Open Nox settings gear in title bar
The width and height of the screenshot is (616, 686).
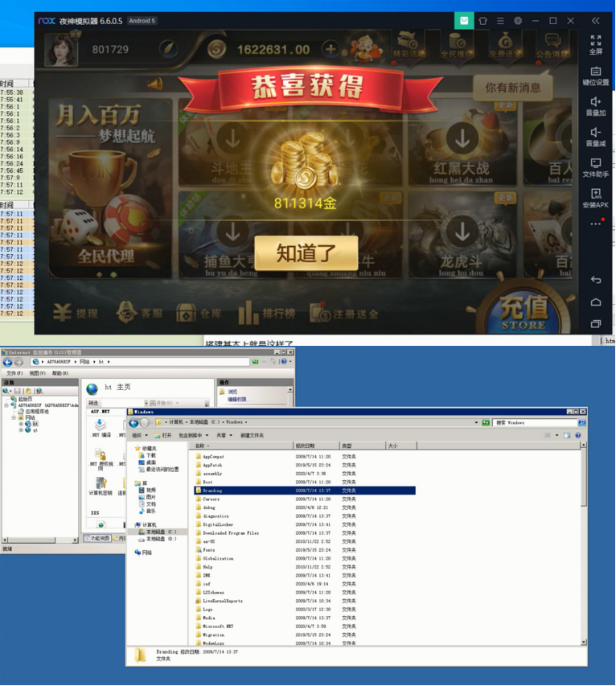pos(518,21)
